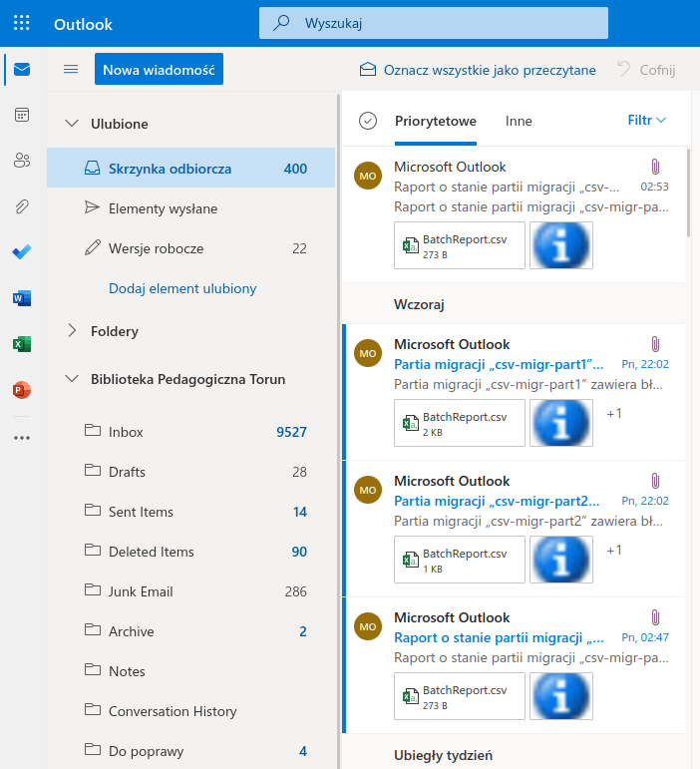Select the Priorytetowe tab
This screenshot has width=700, height=769.
point(435,121)
